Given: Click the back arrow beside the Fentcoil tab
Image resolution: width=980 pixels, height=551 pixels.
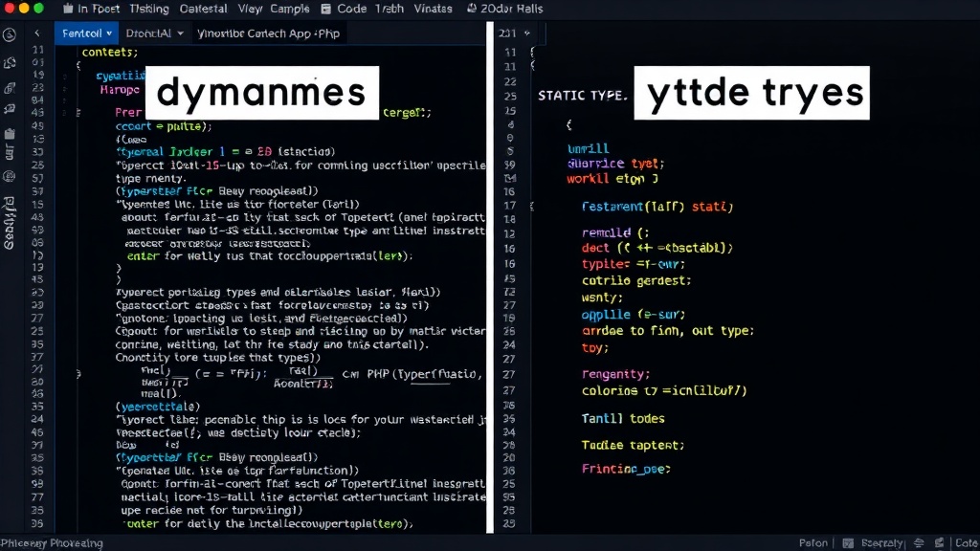Looking at the screenshot, I should pos(37,33).
